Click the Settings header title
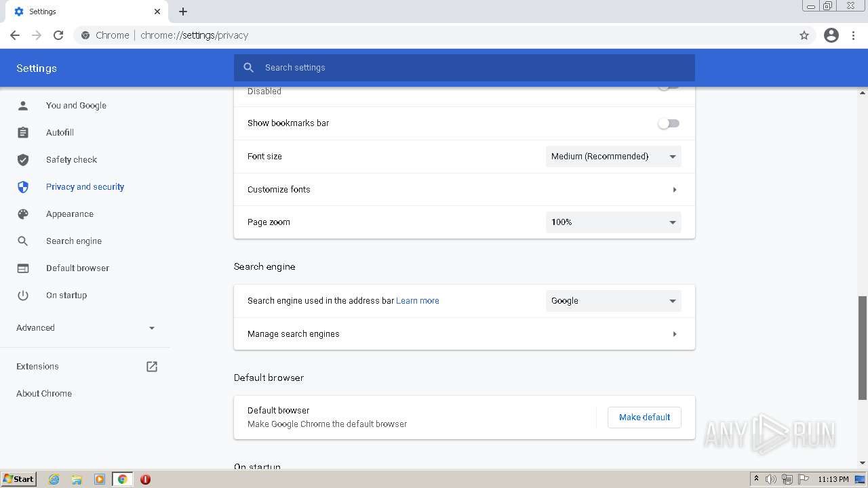The image size is (868, 488). pos(37,68)
